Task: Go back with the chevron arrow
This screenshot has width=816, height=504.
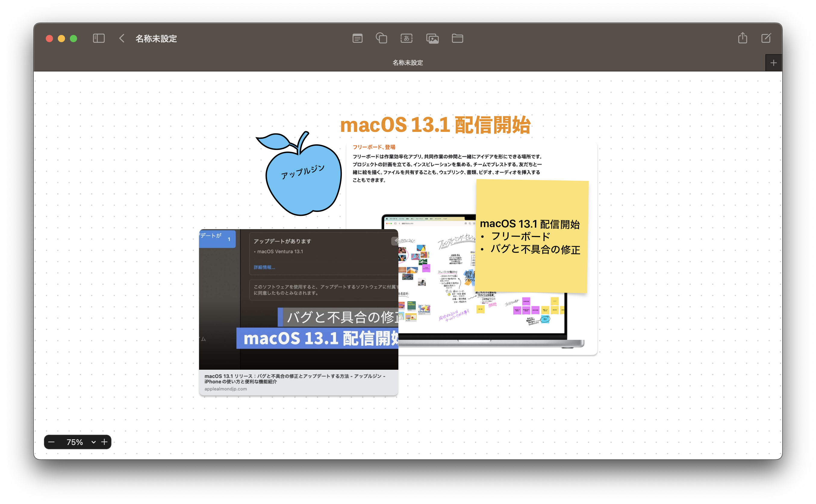Action: (x=122, y=38)
